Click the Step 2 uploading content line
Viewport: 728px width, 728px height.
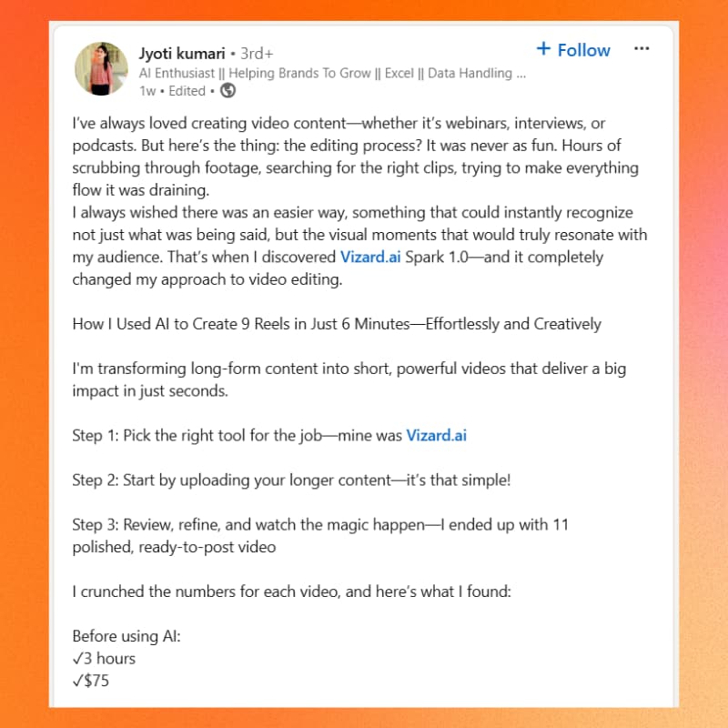(x=291, y=480)
